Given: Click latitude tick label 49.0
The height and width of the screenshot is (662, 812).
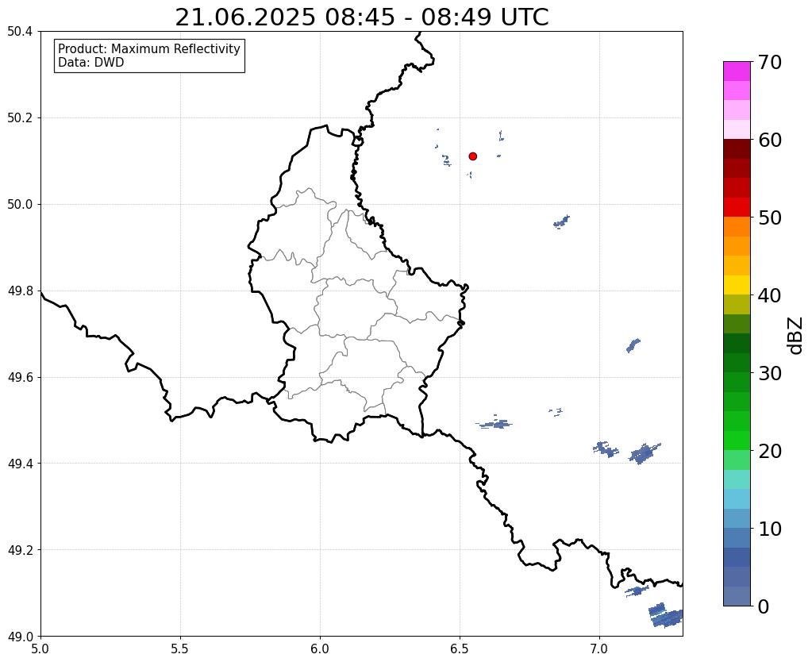Looking at the screenshot, I should pos(20,637).
